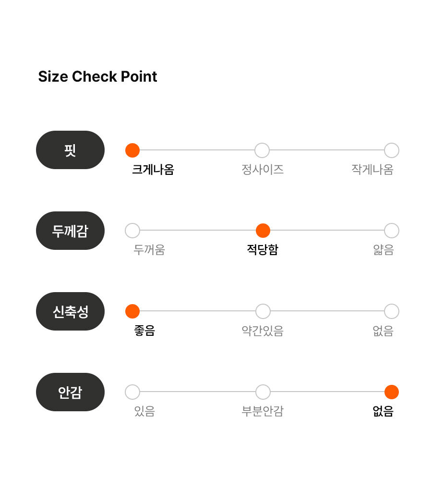The image size is (432, 504).
Task: Click the 부분안감 text label
Action: click(263, 411)
